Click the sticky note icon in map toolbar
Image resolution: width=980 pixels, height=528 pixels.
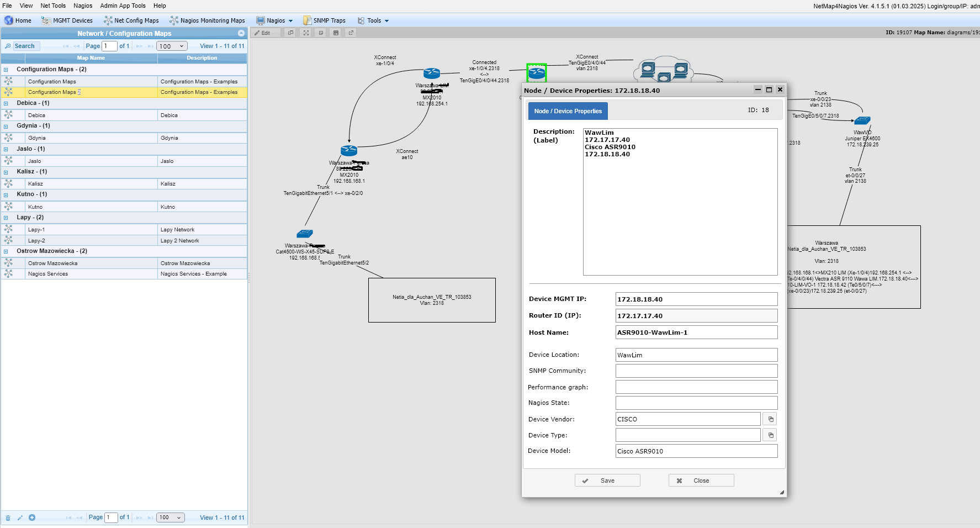pos(321,33)
